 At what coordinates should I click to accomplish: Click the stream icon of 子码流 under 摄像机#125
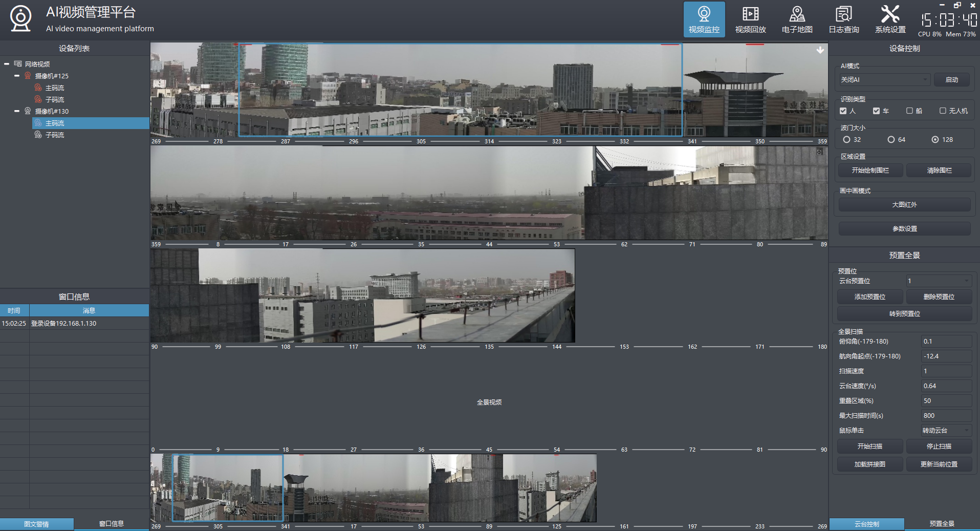click(38, 99)
